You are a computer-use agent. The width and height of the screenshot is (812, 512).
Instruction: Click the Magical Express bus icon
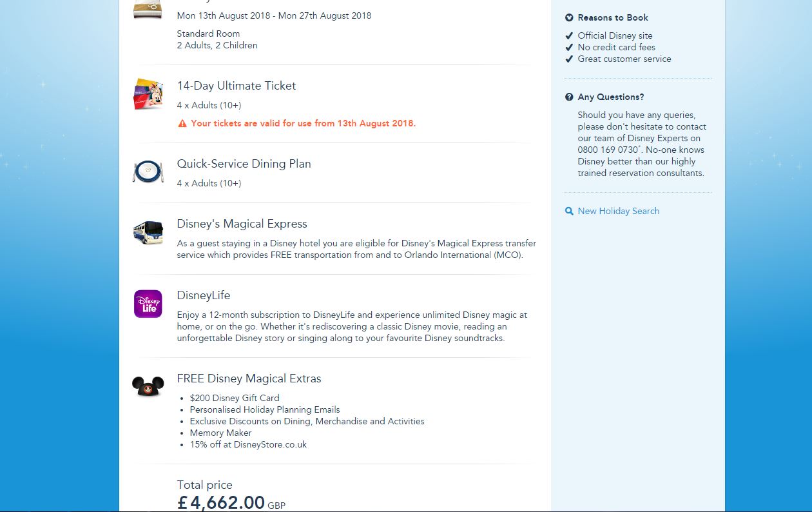148,232
